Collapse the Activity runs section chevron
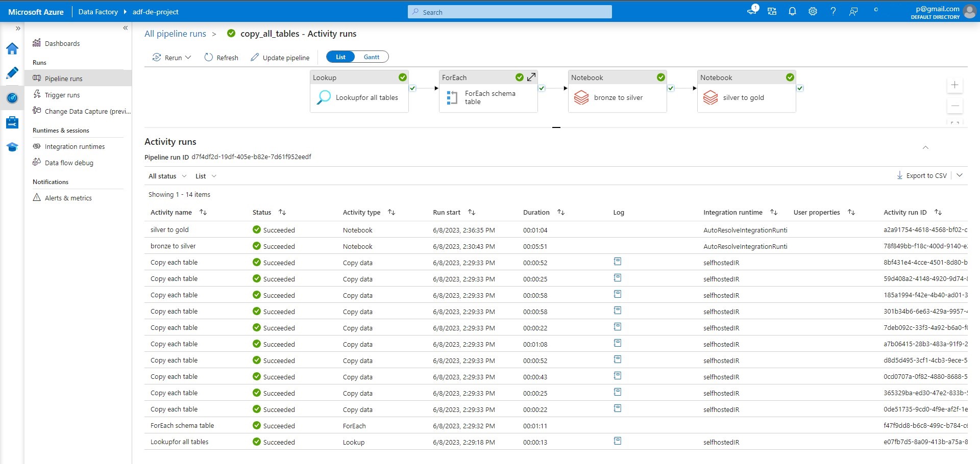Image resolution: width=980 pixels, height=464 pixels. [925, 148]
